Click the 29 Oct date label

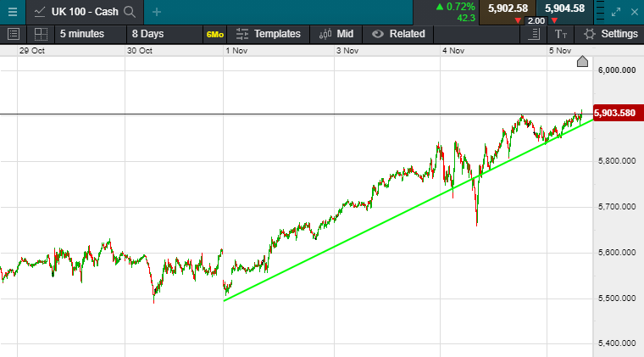coord(32,51)
